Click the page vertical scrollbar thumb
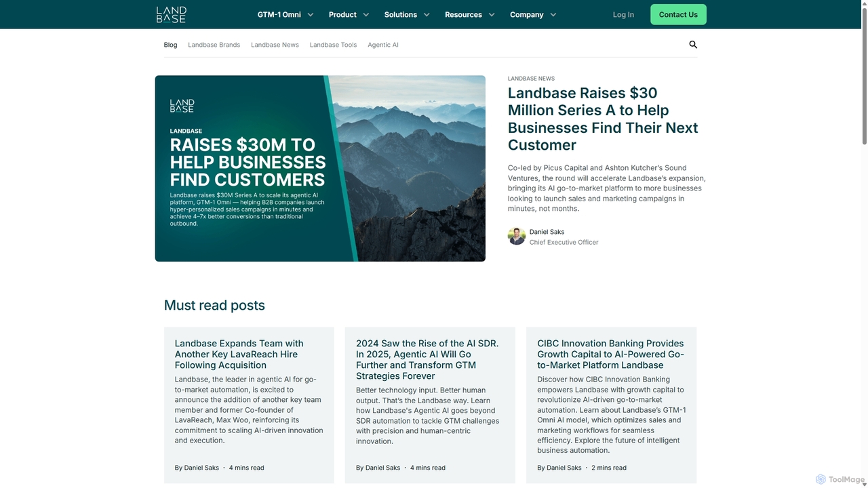 [x=864, y=75]
